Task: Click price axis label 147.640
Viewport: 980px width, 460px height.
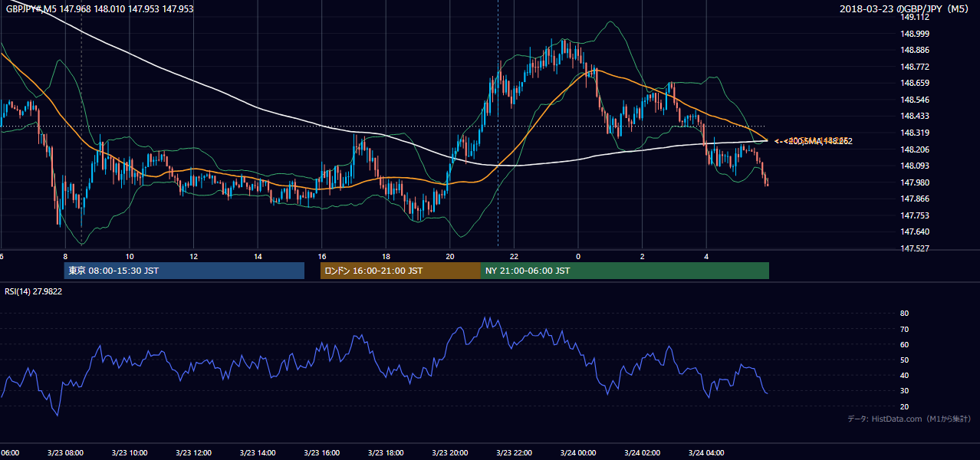Action: [915, 232]
